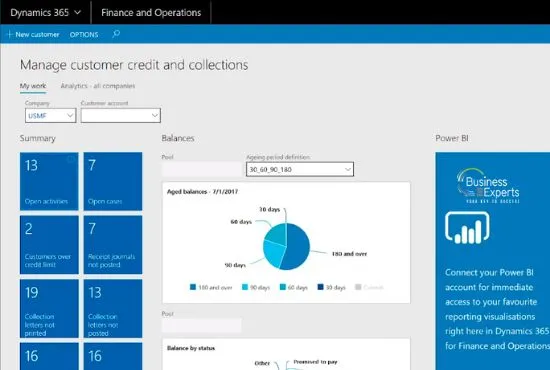Toggle 180 and over legend swatch
550x370 pixels.
click(193, 287)
